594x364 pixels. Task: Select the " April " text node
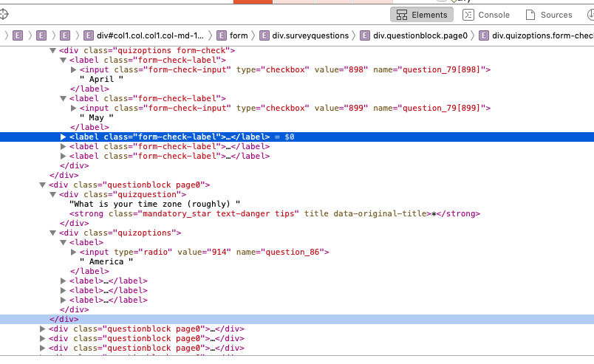click(x=101, y=79)
